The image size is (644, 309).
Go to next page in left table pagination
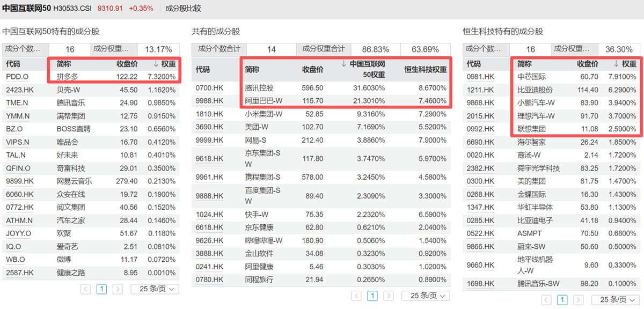pyautogui.click(x=117, y=289)
